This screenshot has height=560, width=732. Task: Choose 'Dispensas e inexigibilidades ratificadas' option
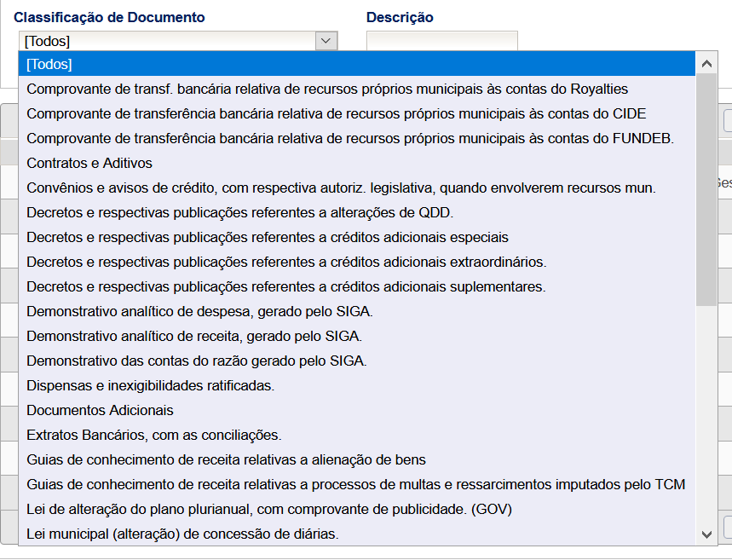coord(357,386)
